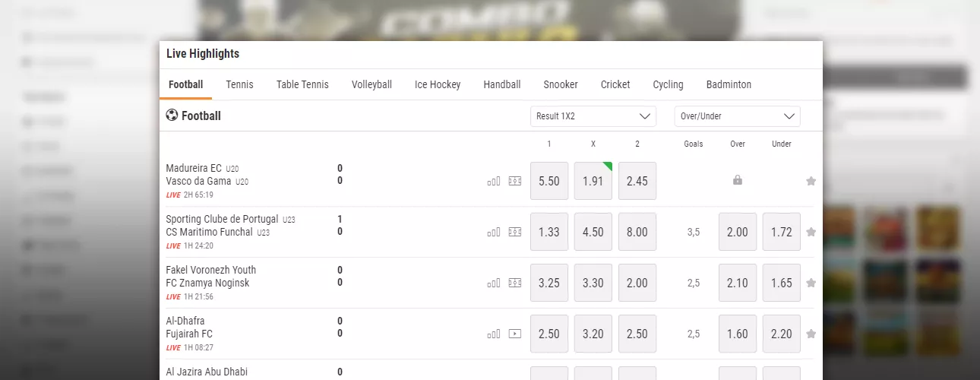Screen dimensions: 980x380
Task: Bet on the draw at 1.91 odds
Action: 593,181
